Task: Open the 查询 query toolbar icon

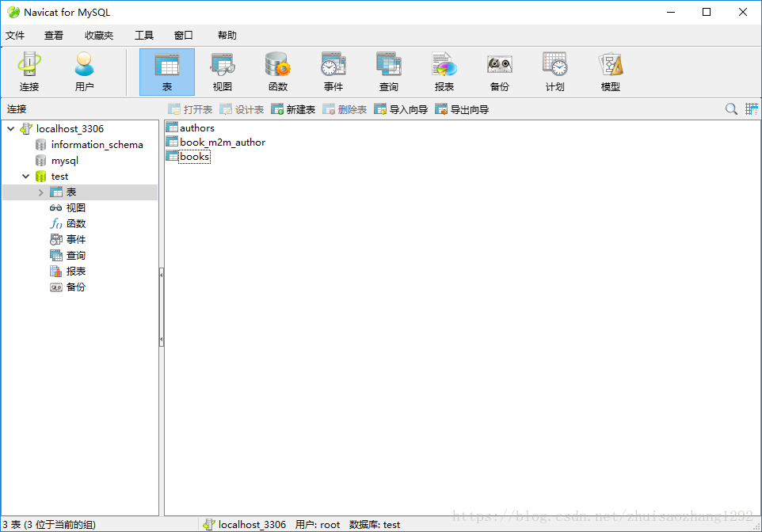Action: (x=389, y=71)
